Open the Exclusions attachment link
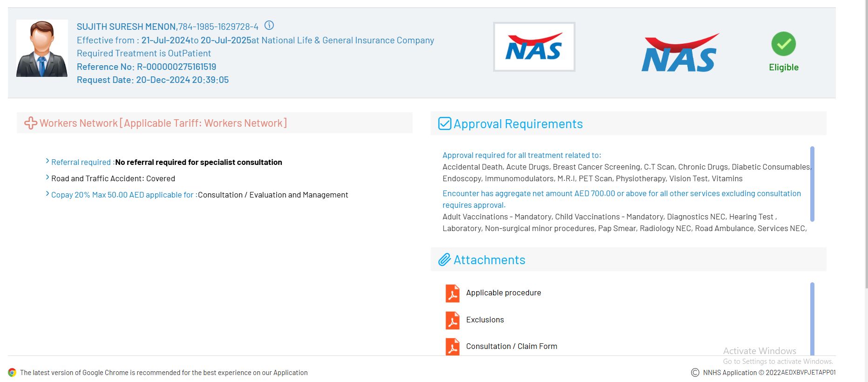This screenshot has width=868, height=382. tap(485, 320)
